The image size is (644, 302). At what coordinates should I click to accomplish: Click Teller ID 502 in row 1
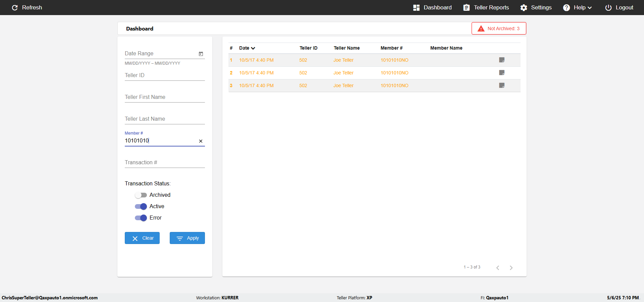(303, 60)
